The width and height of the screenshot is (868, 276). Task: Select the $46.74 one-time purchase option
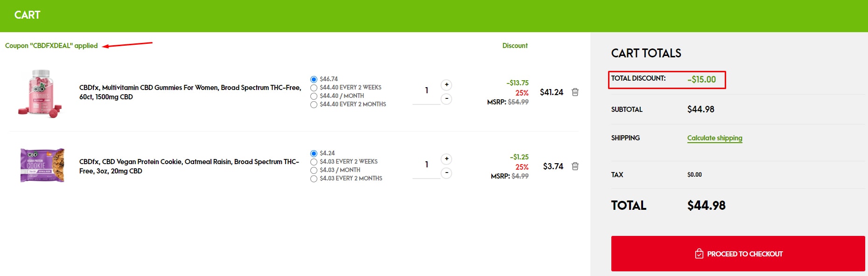point(314,79)
